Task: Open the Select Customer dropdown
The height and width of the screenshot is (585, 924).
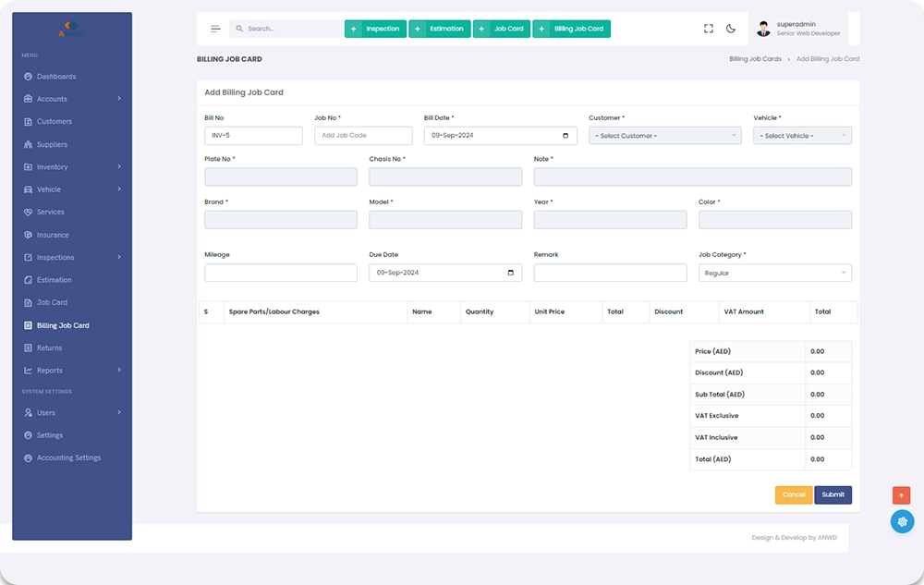Action: tap(664, 136)
